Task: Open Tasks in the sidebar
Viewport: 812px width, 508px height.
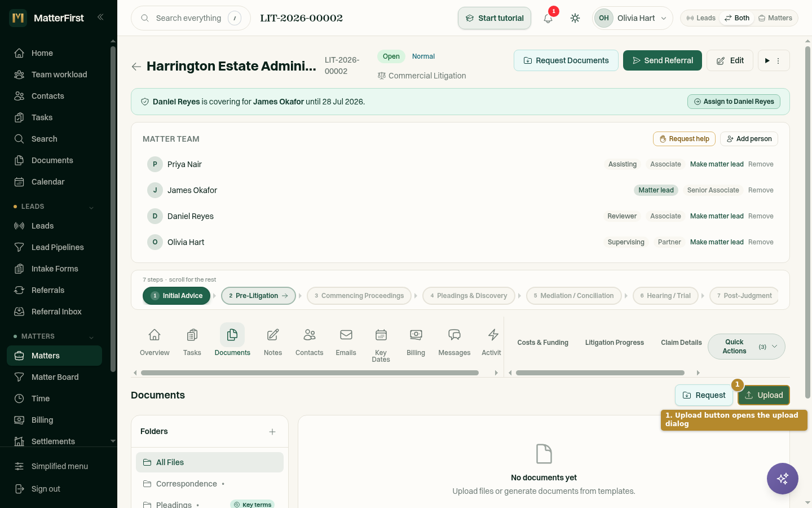Action: click(x=54, y=117)
